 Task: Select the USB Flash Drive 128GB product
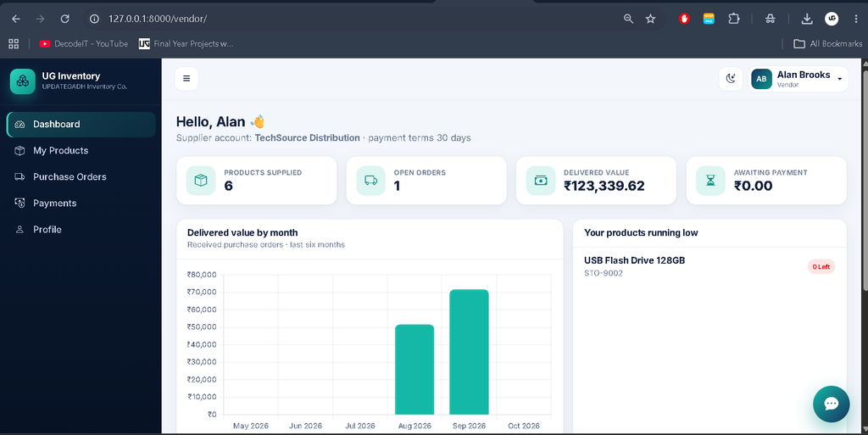[x=634, y=260]
